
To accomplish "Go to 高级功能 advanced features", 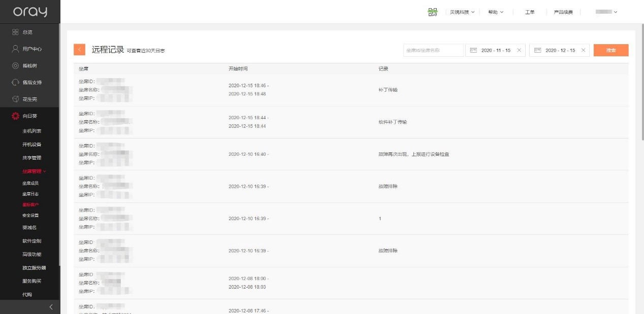I will (31, 254).
